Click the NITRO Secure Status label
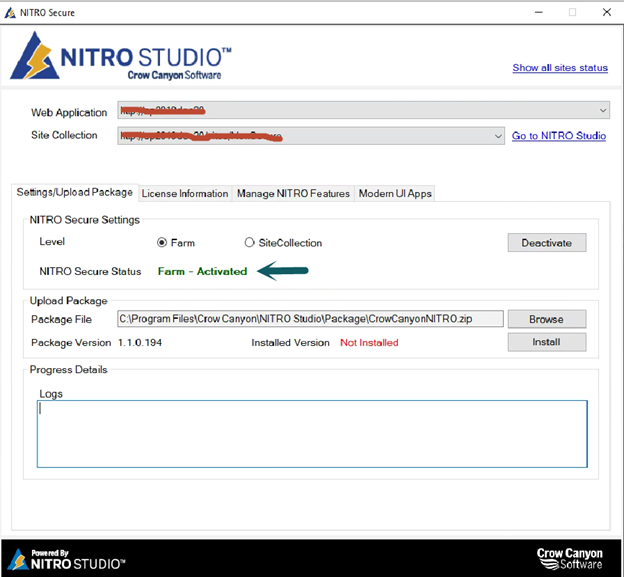 [90, 271]
